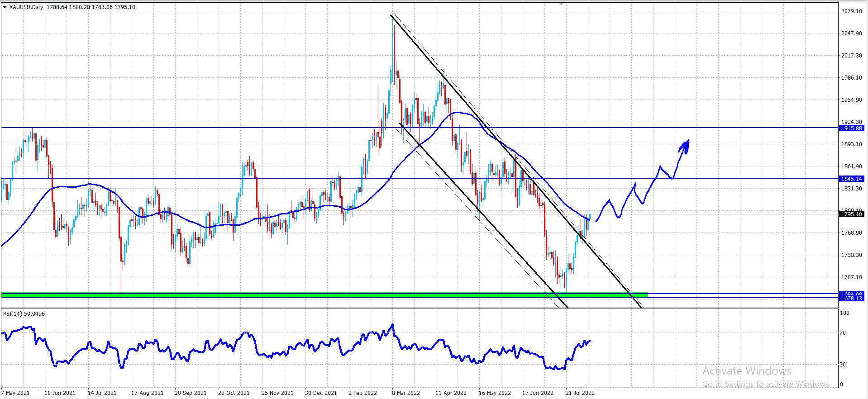
Task: Click the hand-drawn blue arrow head
Action: point(685,147)
